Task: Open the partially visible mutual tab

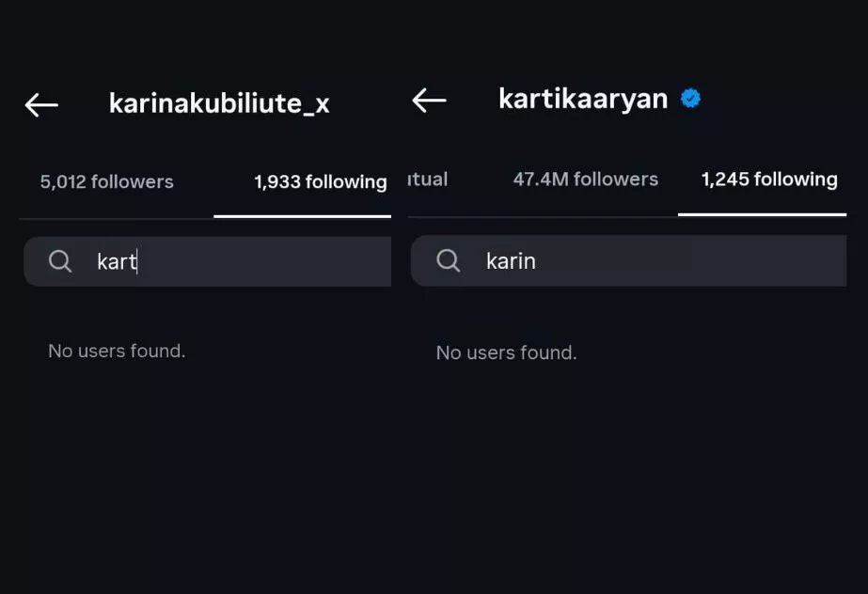Action: 427,180
